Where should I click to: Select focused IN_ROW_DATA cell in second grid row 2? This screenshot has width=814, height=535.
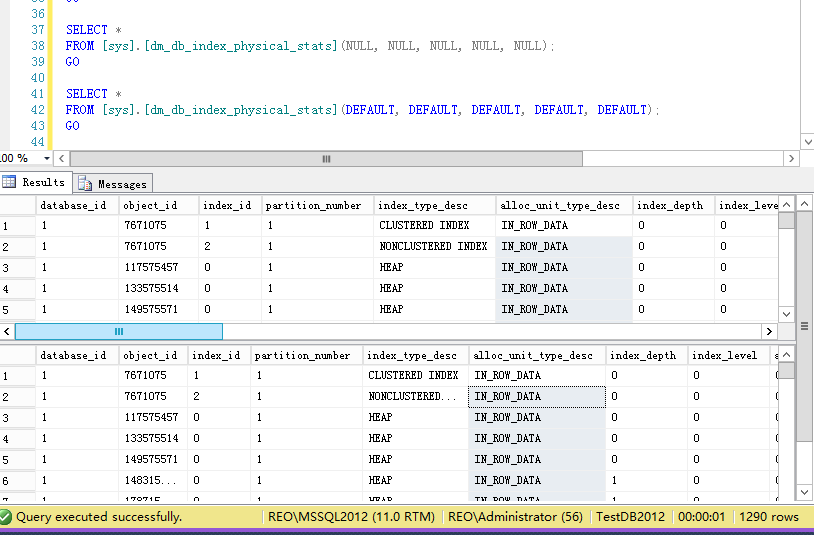[537, 397]
